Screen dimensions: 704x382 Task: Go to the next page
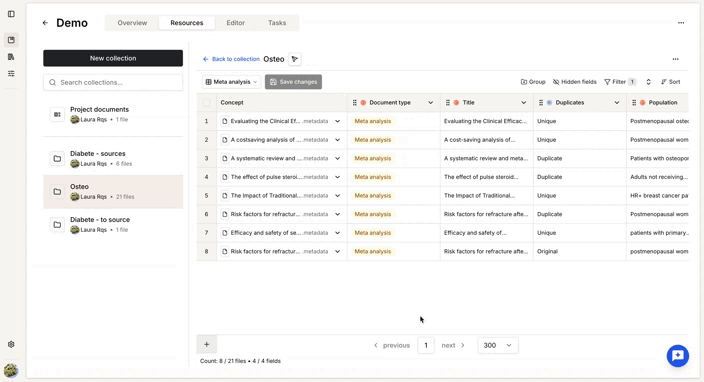(x=453, y=345)
